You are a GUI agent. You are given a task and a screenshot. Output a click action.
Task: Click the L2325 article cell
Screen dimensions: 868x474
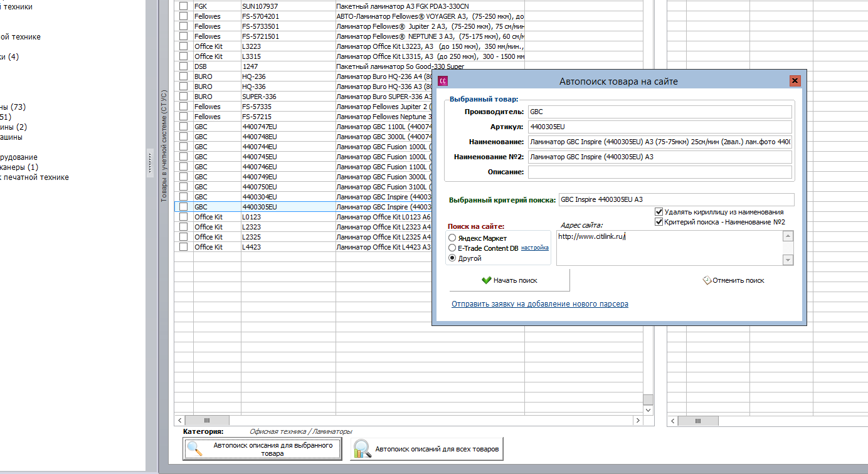click(x=288, y=237)
